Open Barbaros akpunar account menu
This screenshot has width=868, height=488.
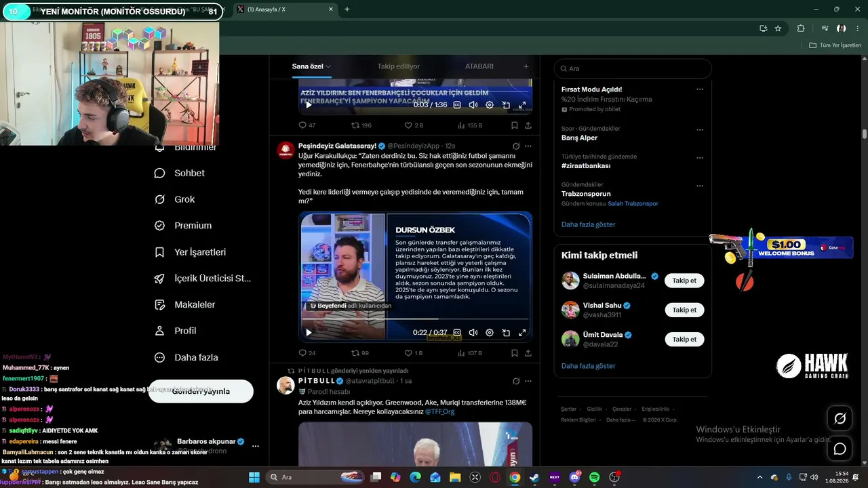[255, 446]
